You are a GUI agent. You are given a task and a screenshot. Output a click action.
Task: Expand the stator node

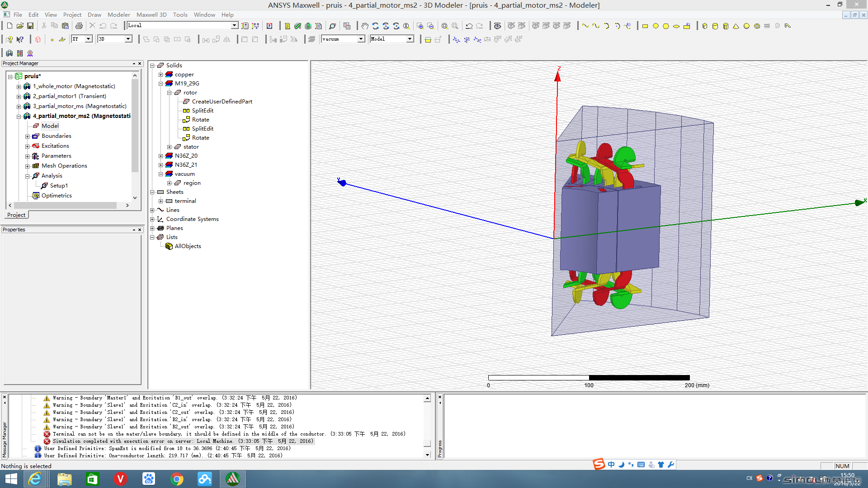pyautogui.click(x=169, y=147)
